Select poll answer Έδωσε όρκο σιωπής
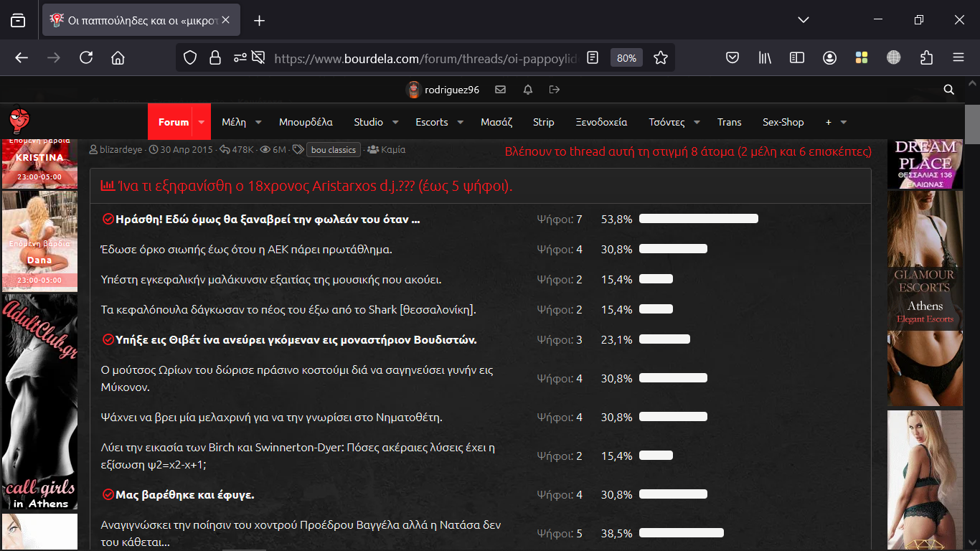 coord(246,250)
